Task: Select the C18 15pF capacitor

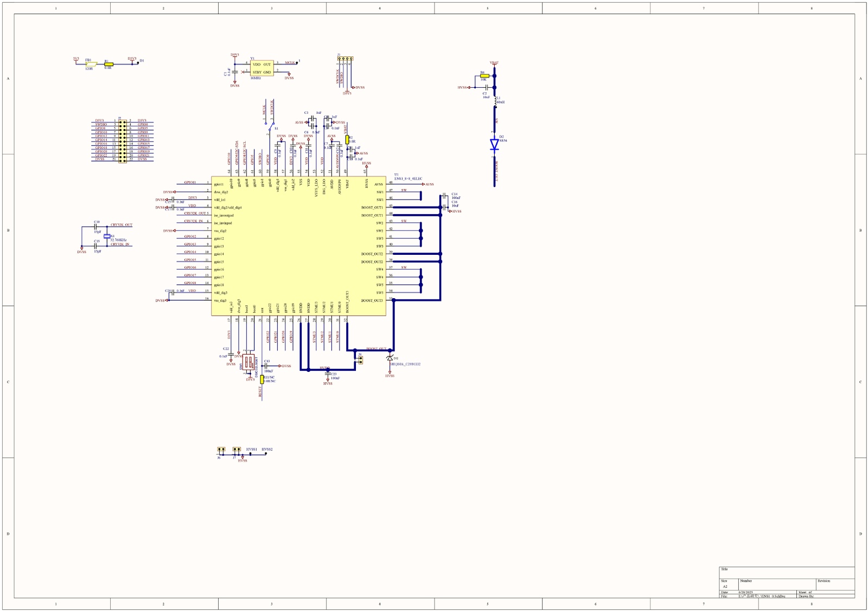Action: coord(97,227)
